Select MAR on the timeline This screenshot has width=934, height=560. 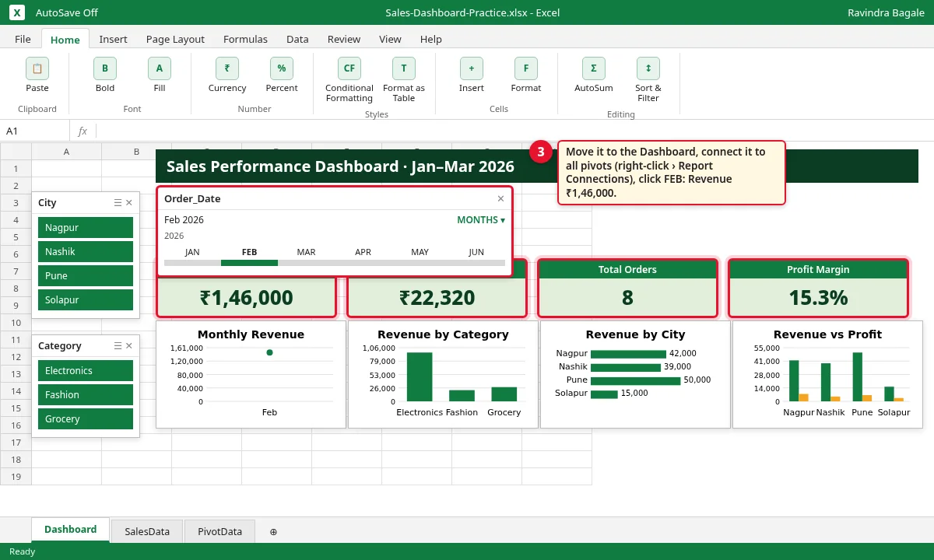306,252
